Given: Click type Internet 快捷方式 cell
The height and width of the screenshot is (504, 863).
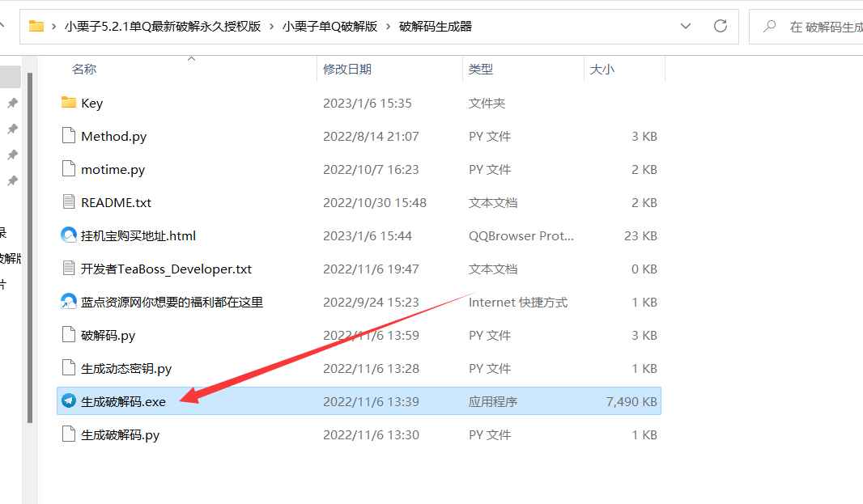Looking at the screenshot, I should pyautogui.click(x=518, y=302).
